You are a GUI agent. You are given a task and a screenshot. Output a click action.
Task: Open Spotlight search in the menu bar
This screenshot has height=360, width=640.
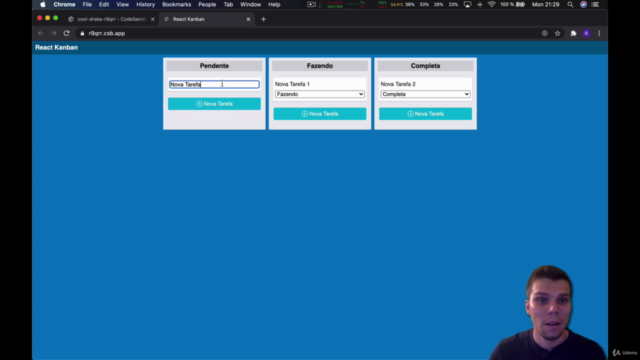[x=570, y=4]
